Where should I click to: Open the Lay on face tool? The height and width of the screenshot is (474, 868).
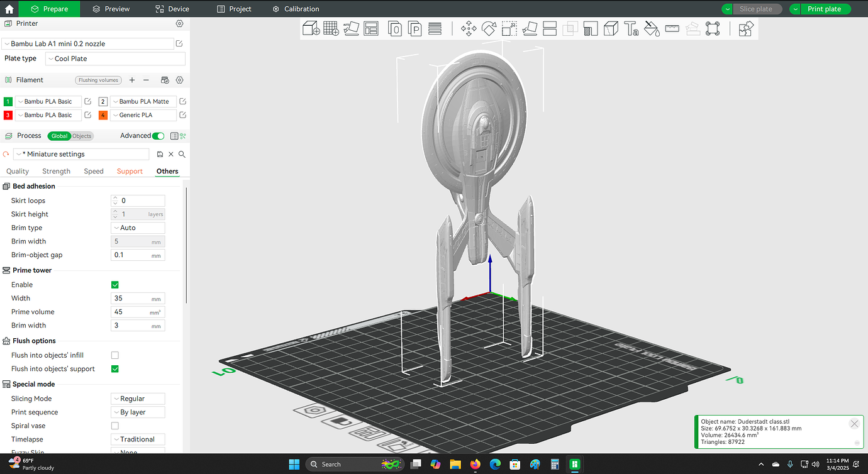tap(530, 28)
